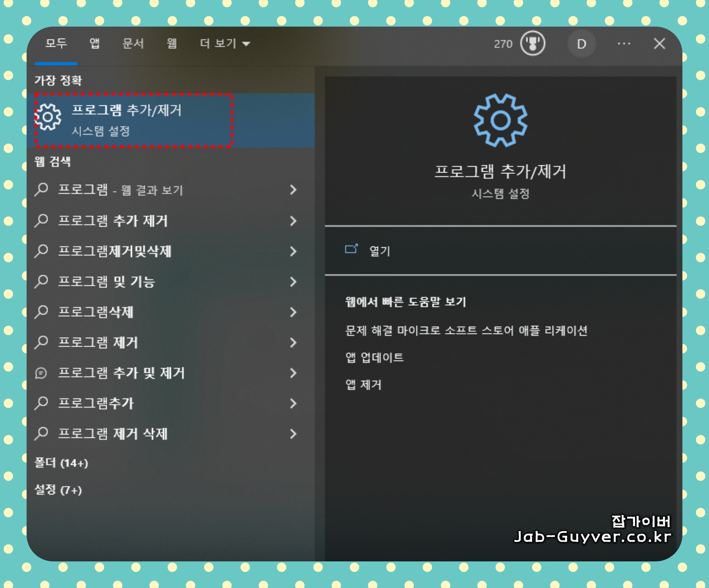709x588 pixels.
Task: Open the 앱 제거 help link
Action: coord(363,385)
